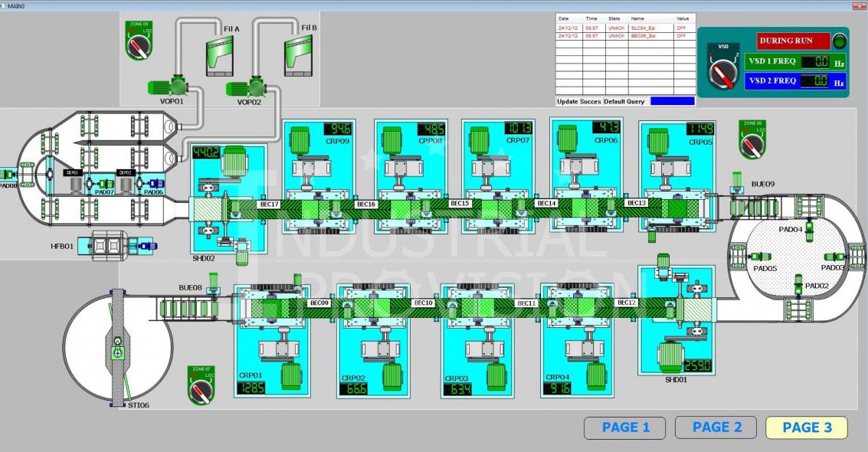The image size is (868, 452).
Task: Switch to PAGE 1
Action: [625, 427]
